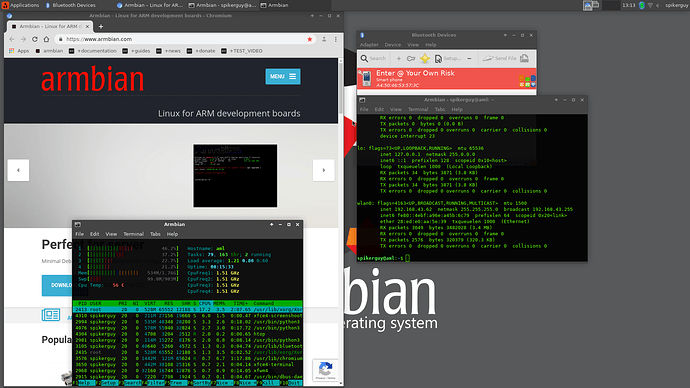Close the 'Armbian - Linux for ARM' browser tab
The image size is (690, 388).
click(87, 26)
